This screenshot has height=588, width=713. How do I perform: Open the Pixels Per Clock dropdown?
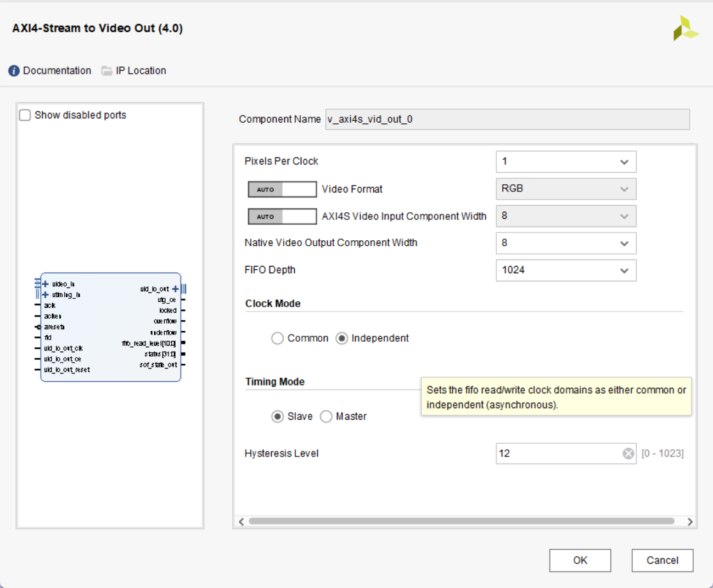(565, 162)
